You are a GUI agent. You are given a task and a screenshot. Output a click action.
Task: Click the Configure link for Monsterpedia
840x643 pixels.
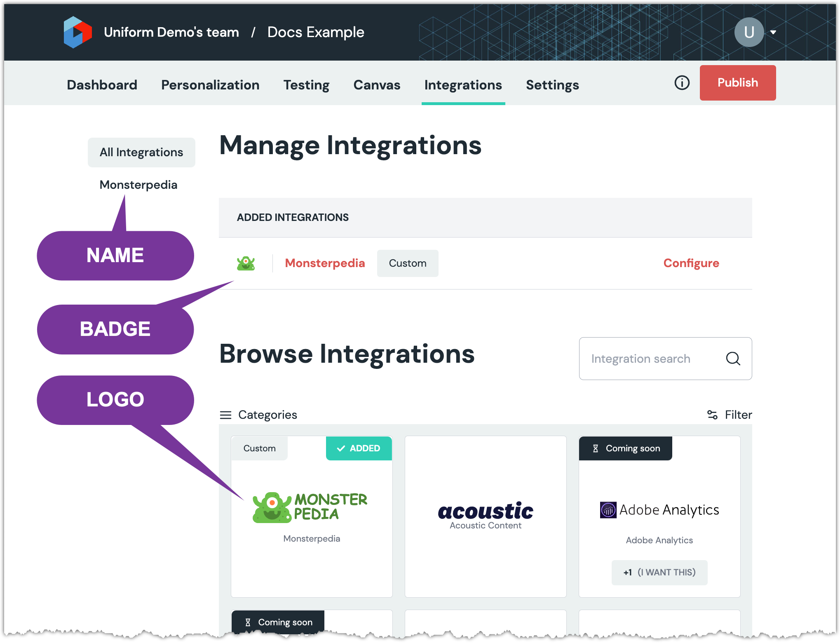[691, 263]
